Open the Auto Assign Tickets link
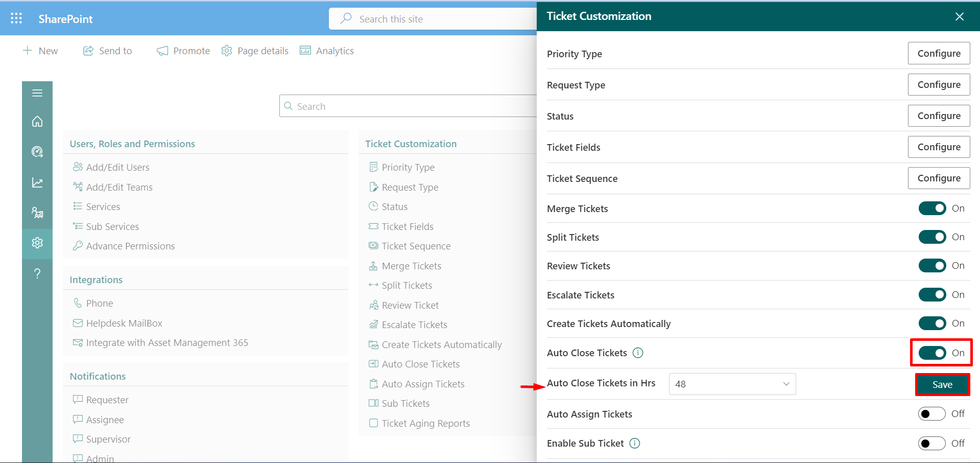980x463 pixels. [x=423, y=384]
